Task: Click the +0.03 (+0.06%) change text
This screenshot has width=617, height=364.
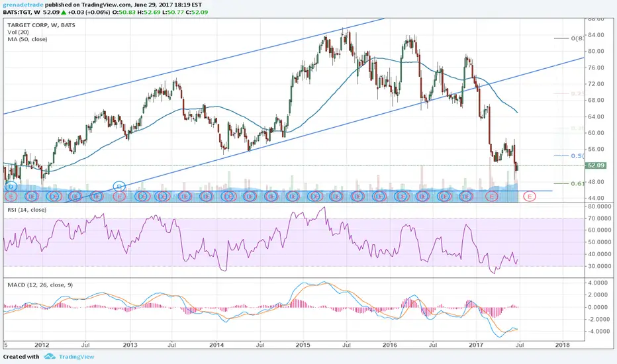Action: point(89,12)
